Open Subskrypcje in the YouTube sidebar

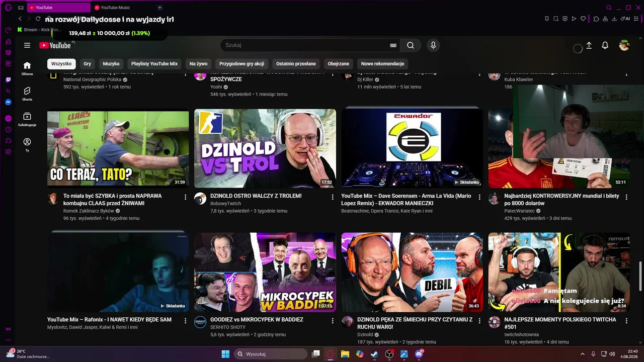pos(27,119)
